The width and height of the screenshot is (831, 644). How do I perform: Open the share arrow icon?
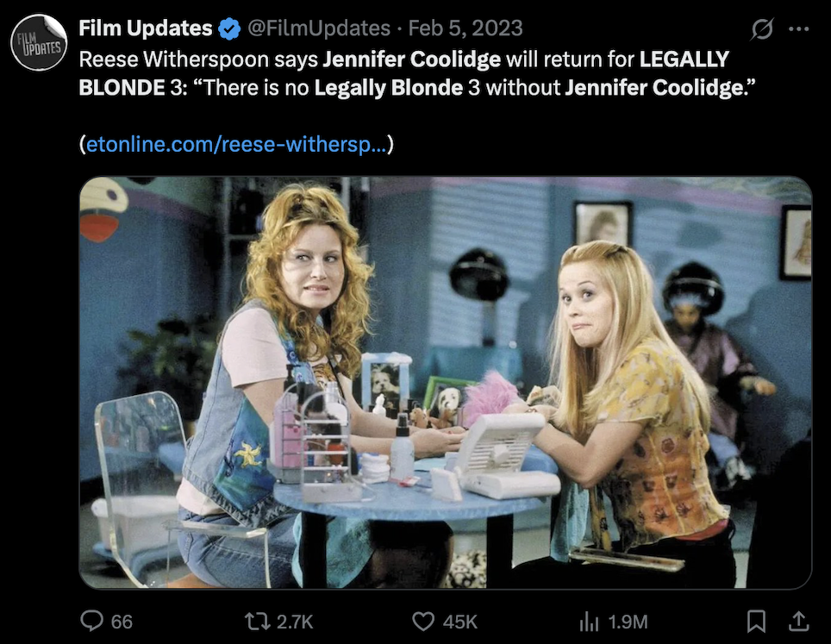click(798, 622)
